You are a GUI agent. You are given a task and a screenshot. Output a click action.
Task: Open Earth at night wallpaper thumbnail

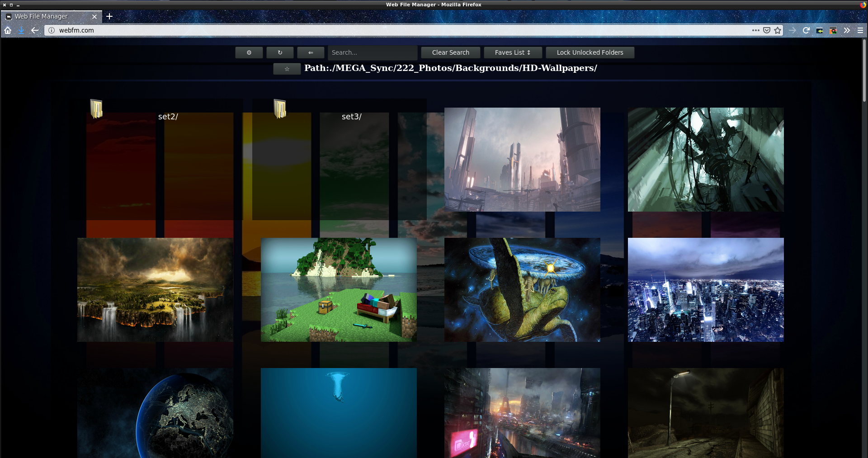pyautogui.click(x=155, y=413)
